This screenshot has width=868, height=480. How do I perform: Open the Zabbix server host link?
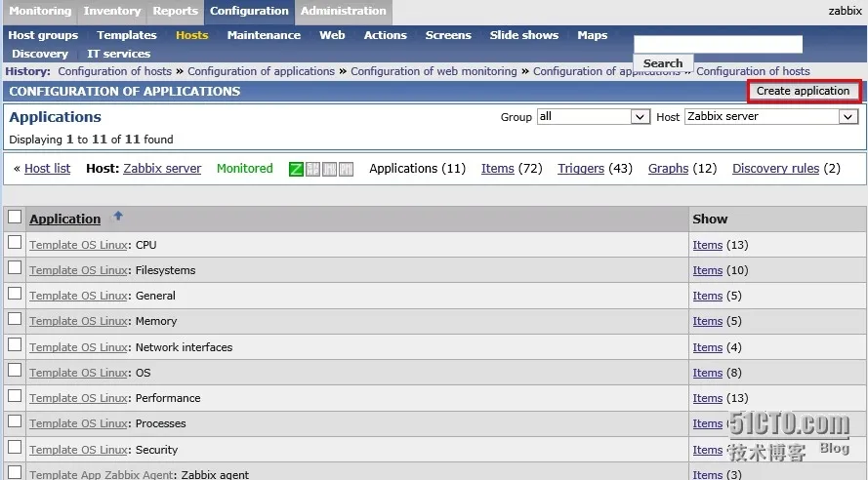click(162, 169)
